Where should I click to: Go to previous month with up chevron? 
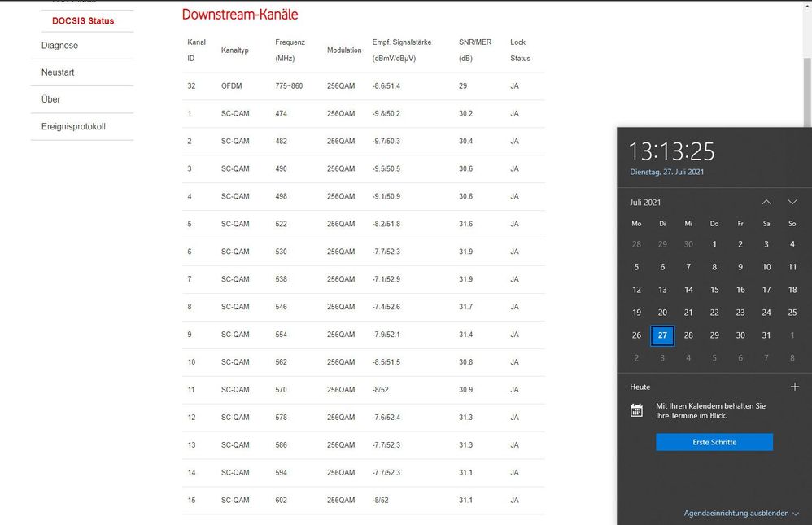(x=766, y=202)
